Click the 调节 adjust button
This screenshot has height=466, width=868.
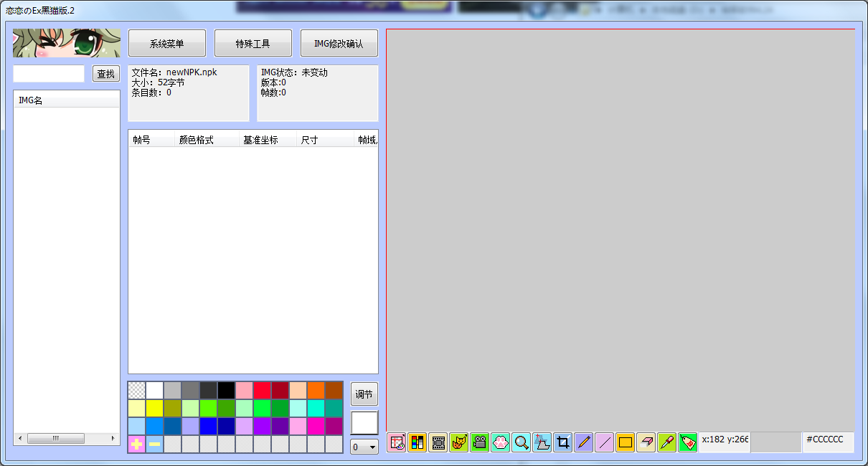tap(364, 394)
